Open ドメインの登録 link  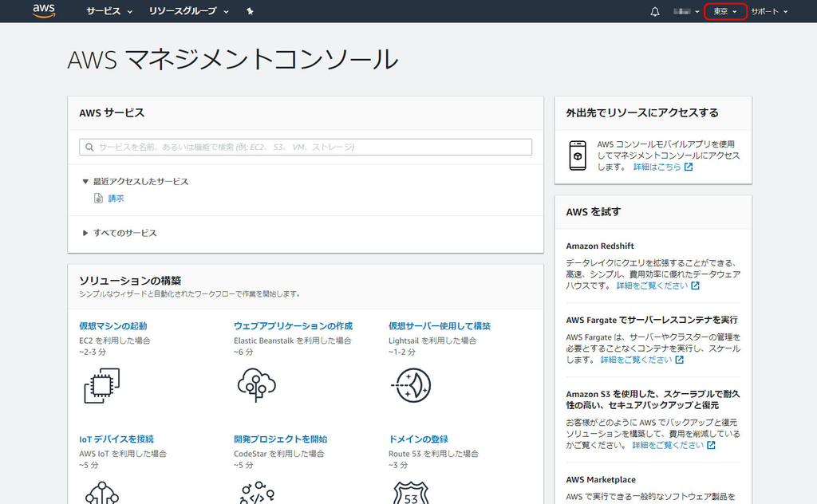tap(418, 439)
